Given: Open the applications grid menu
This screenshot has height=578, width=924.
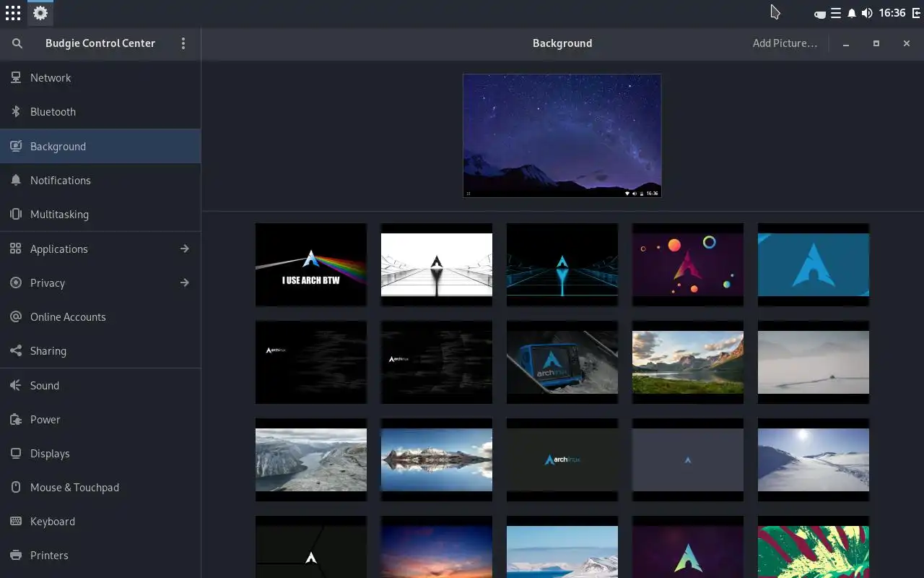Looking at the screenshot, I should [x=13, y=13].
